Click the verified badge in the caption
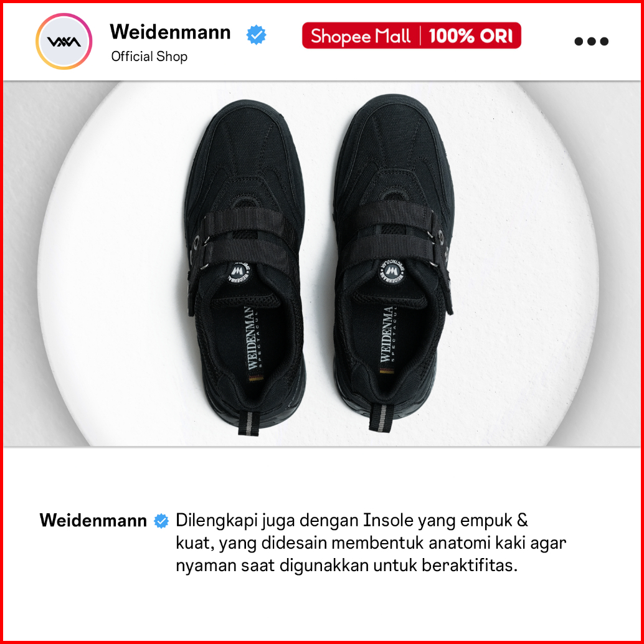 161,521
